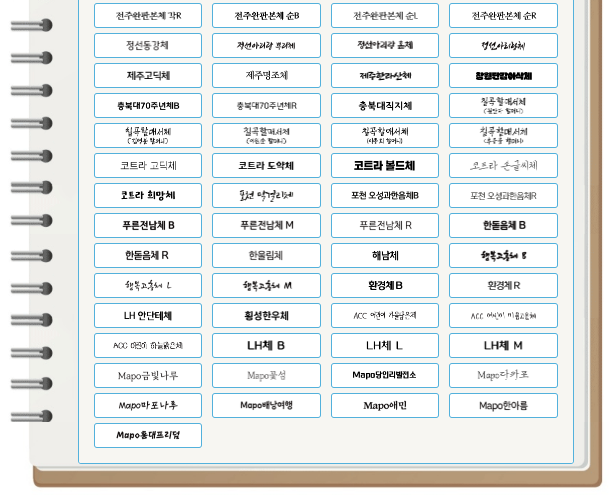Pick the 푸른전남체 M font button
613x495 pixels.
266,225
